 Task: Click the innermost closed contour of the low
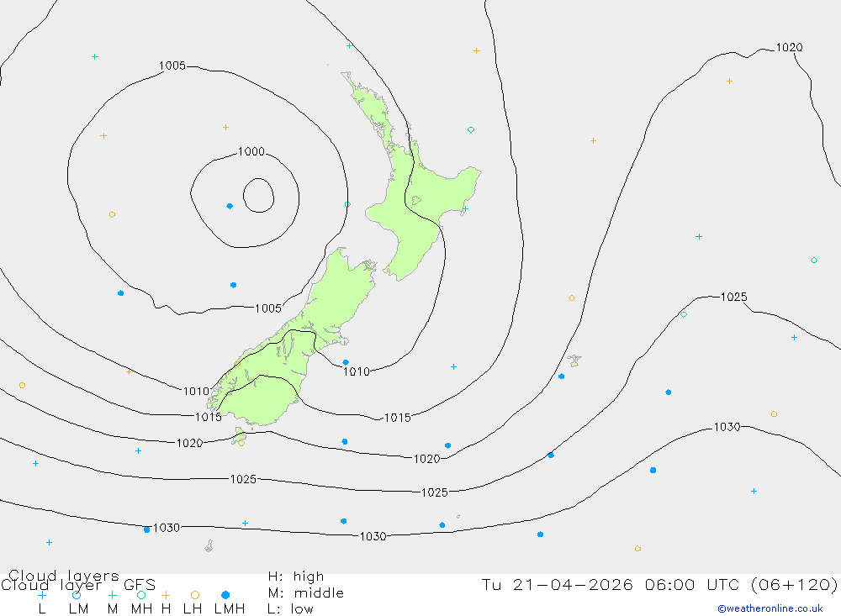(258, 195)
